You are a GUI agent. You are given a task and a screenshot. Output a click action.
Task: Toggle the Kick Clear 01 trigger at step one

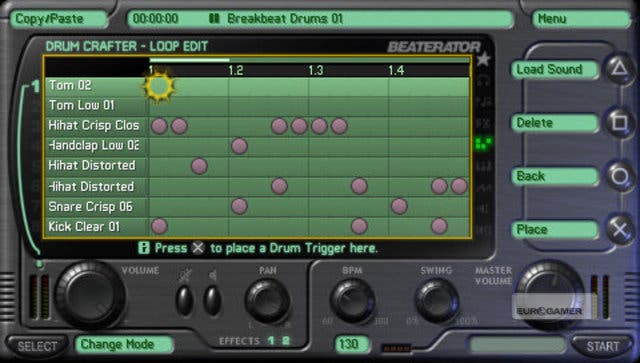pyautogui.click(x=159, y=226)
